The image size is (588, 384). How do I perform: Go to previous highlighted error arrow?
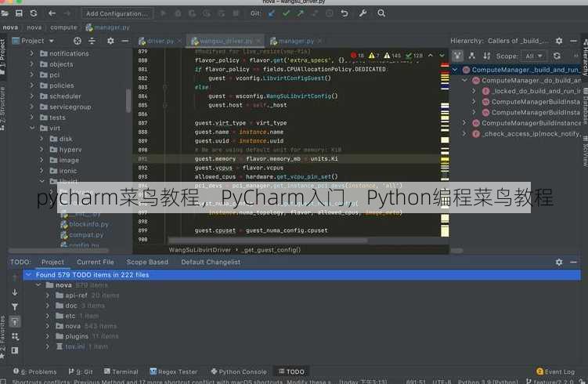coord(431,56)
